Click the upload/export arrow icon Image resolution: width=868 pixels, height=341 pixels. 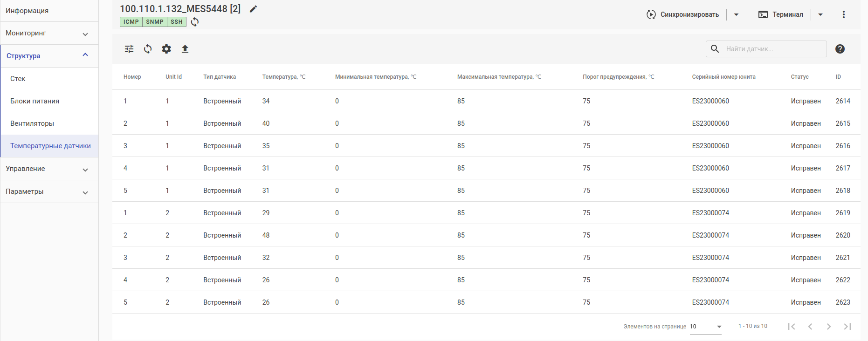(185, 49)
